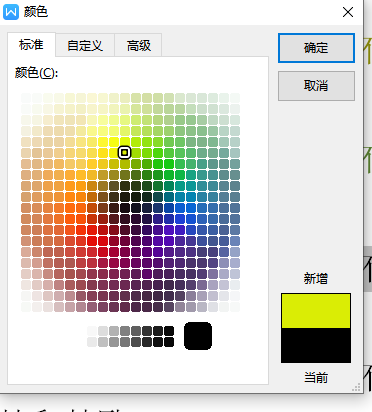Select the top-left corner swatch of the color grid
Image resolution: width=372 pixels, height=412 pixels.
26,98
